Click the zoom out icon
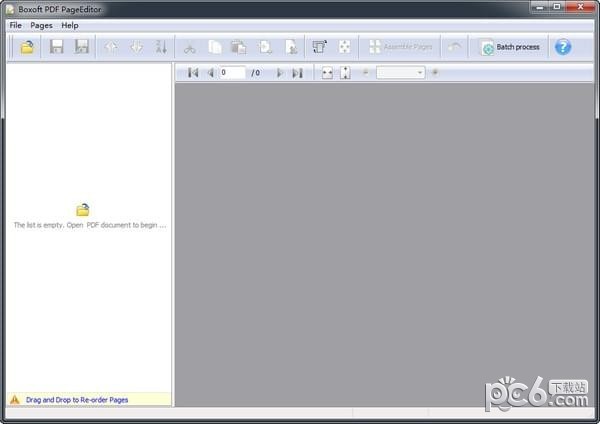Screen dimensions: 600x424 point(365,72)
